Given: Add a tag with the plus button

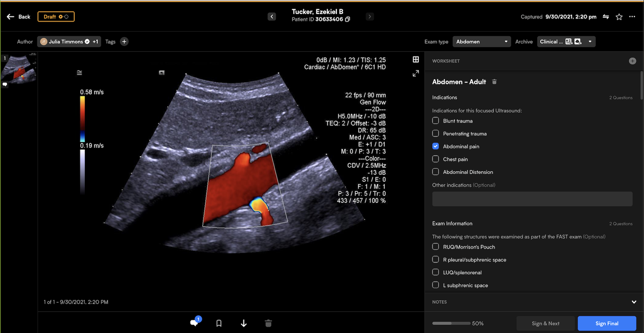Looking at the screenshot, I should 124,42.
